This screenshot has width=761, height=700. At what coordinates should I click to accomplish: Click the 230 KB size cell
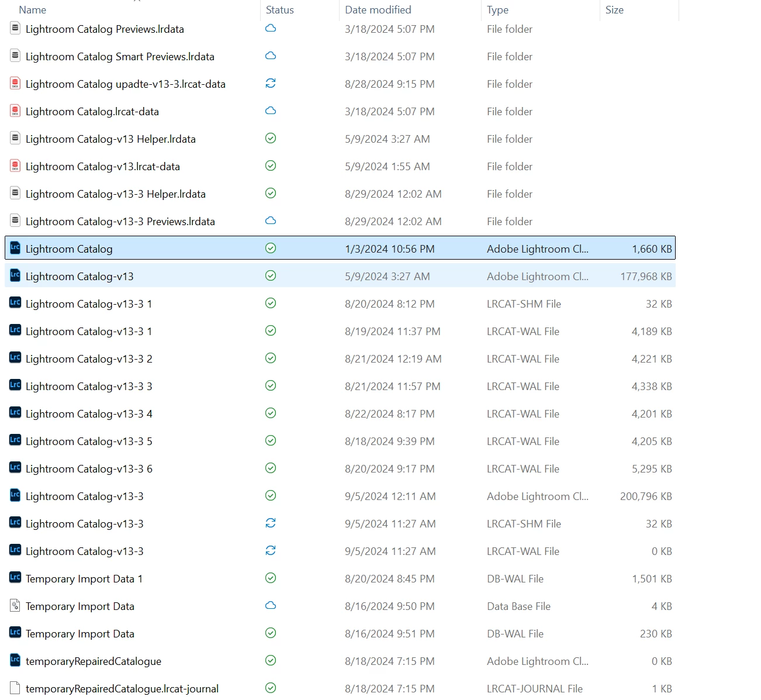(x=656, y=634)
